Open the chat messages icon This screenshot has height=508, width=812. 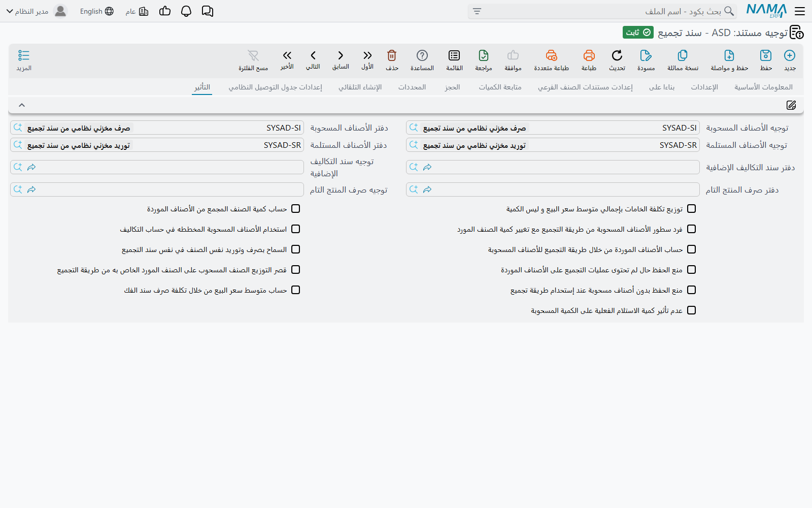click(x=208, y=11)
